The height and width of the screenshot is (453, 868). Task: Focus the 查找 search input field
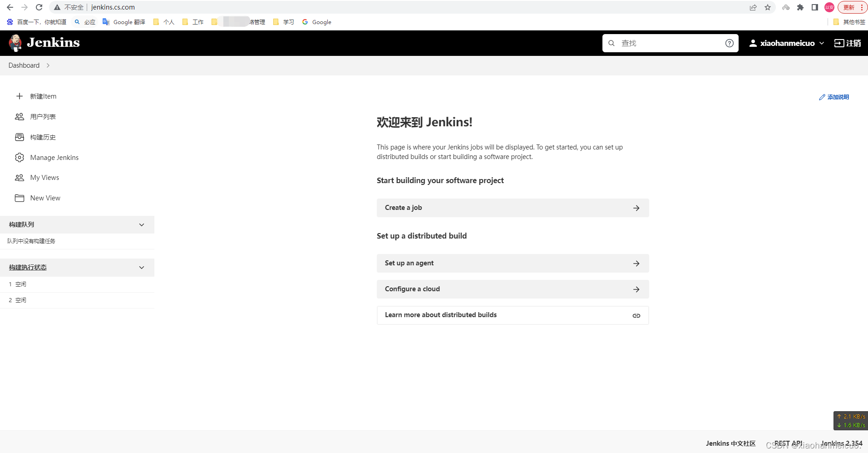coord(670,43)
